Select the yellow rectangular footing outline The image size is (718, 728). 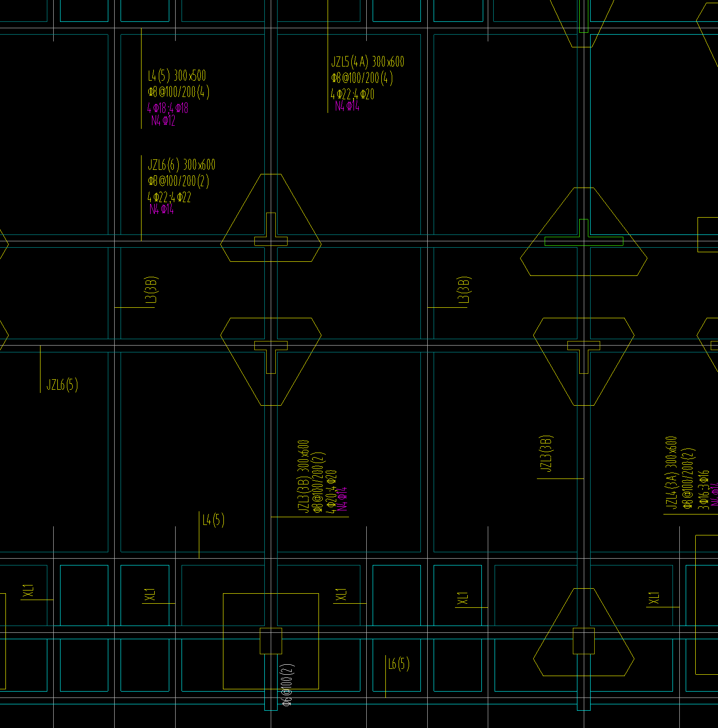(271, 641)
